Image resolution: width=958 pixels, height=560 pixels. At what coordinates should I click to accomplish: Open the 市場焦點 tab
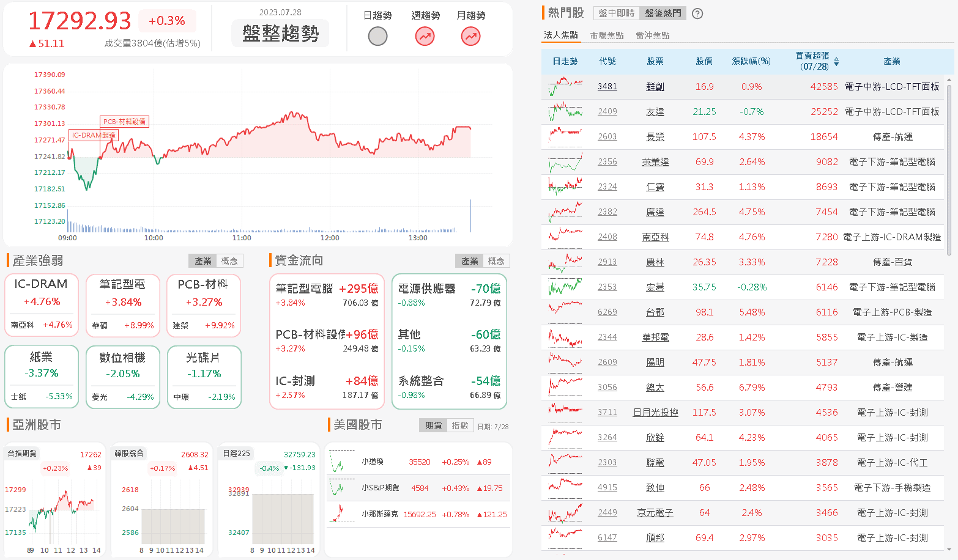tap(607, 35)
